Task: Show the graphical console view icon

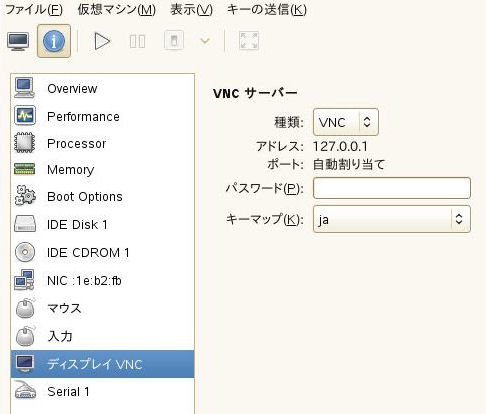Action: 18,41
